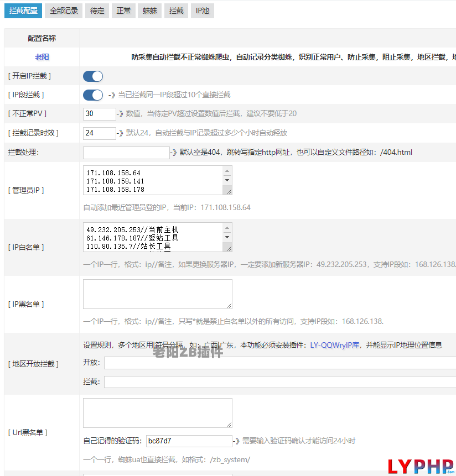This screenshot has width=456, height=476.
Task: Click the 配置名称 header cell
Action: pyautogui.click(x=42, y=38)
